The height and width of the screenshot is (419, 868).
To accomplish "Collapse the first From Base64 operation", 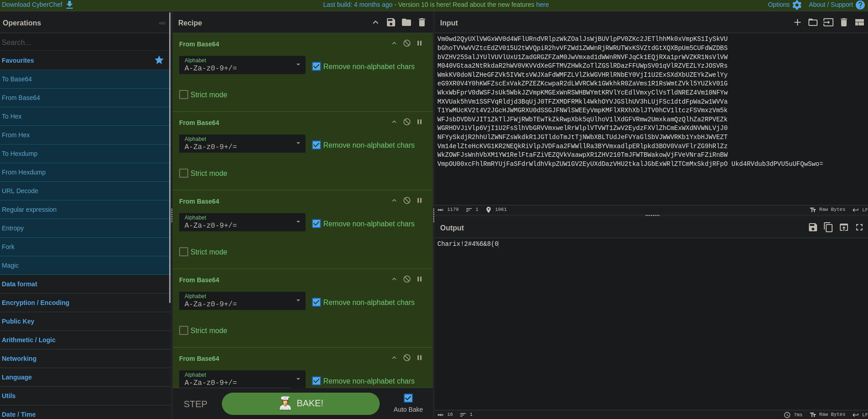I will tap(394, 43).
